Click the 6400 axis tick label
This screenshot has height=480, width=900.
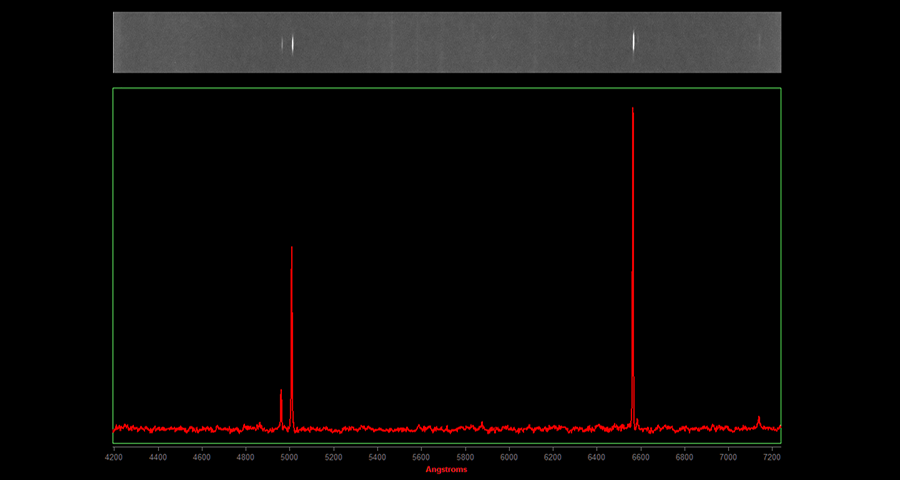[x=596, y=457]
